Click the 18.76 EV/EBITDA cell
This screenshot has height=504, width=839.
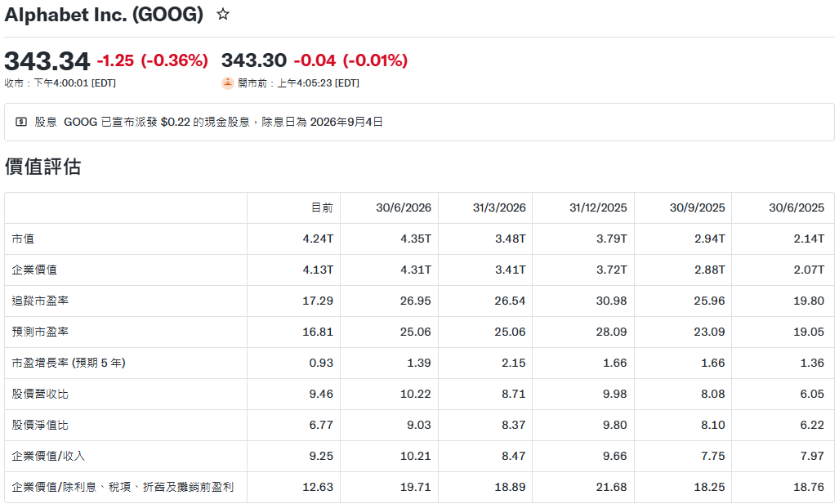[x=809, y=487]
